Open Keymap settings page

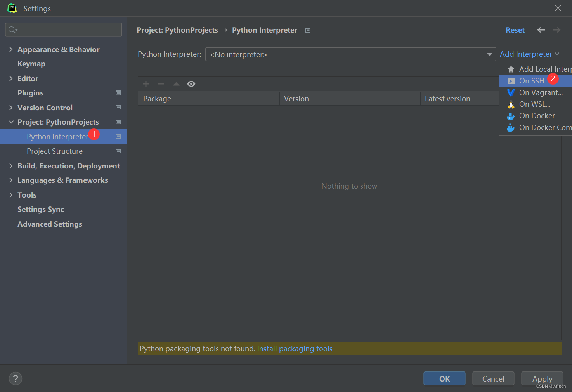31,64
